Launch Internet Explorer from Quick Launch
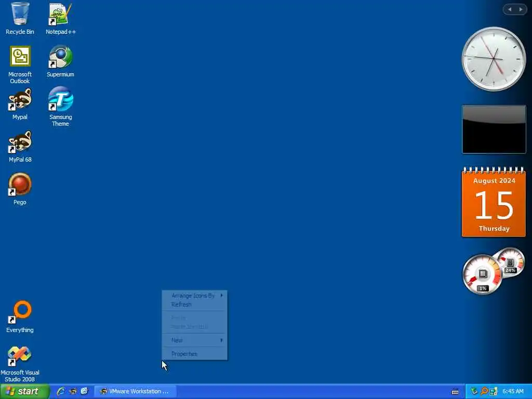This screenshot has height=399, width=532. click(x=61, y=391)
